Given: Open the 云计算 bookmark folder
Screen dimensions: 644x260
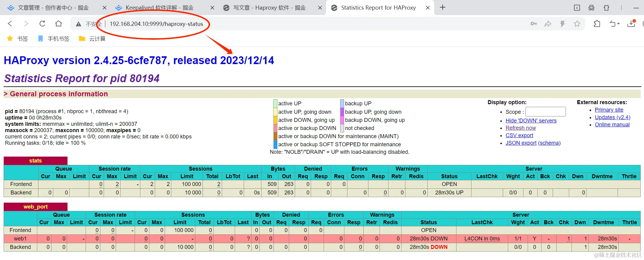Looking at the screenshot, I should point(92,39).
